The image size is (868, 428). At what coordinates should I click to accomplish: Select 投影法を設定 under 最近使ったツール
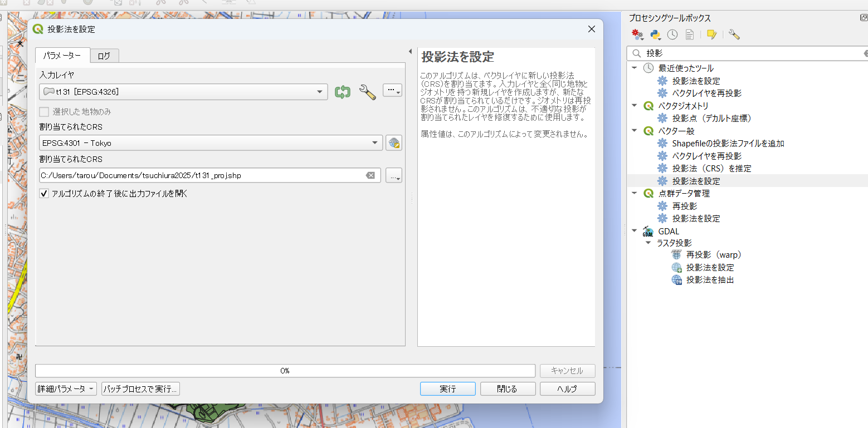click(696, 81)
